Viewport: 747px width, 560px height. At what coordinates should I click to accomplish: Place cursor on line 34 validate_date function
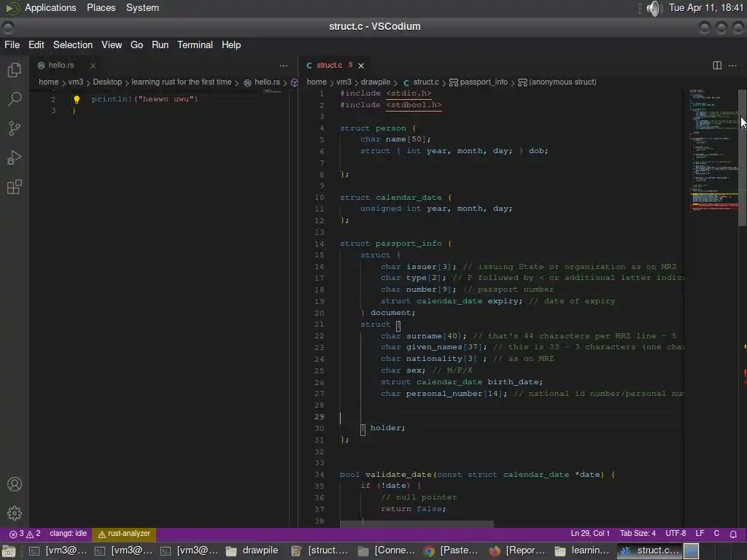pos(477,474)
